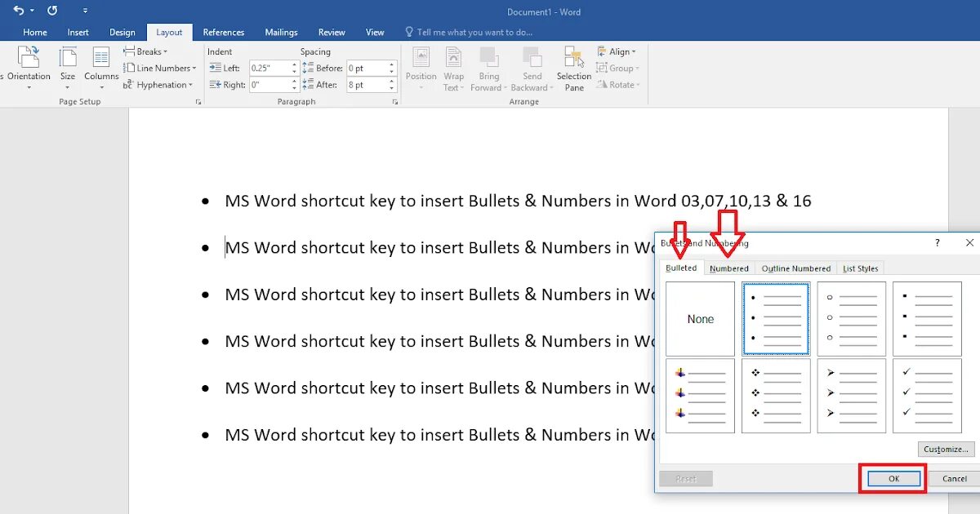Viewport: 980px width, 514px height.
Task: Switch to the Numbered tab in the dialog
Action: 729,268
